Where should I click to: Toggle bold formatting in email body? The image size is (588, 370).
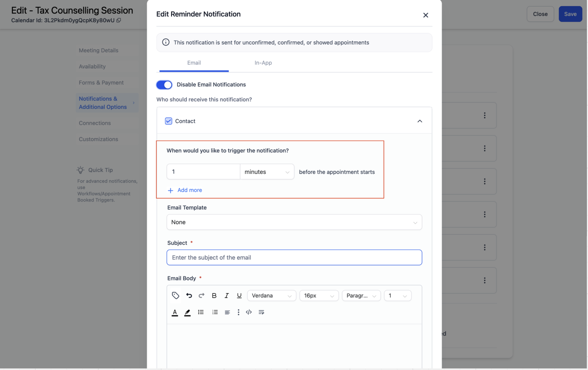[214, 296]
